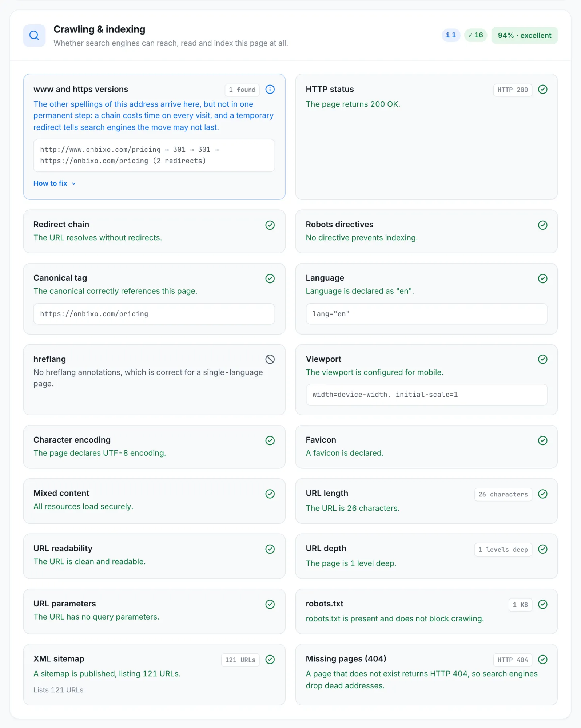Click the check icon on Viewport card
The image size is (581, 728).
click(x=542, y=359)
